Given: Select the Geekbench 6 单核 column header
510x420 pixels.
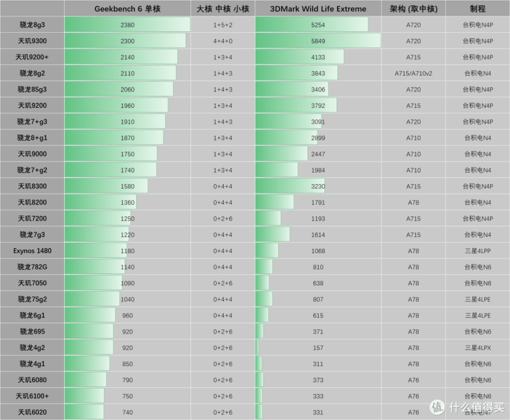Looking at the screenshot, I should (127, 9).
